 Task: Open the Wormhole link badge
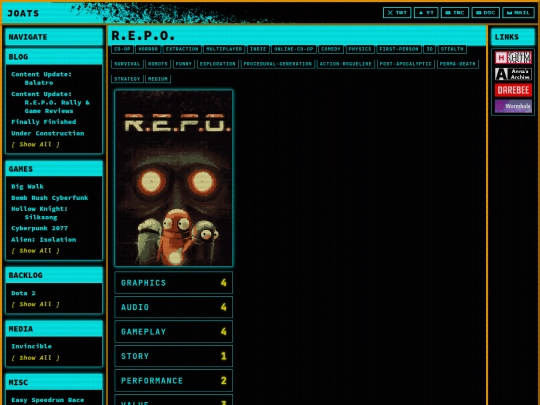513,106
